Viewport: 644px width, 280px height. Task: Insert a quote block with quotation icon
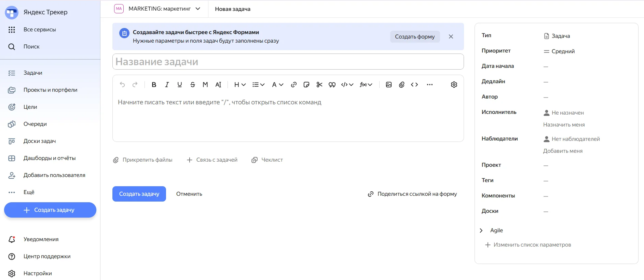click(x=332, y=85)
